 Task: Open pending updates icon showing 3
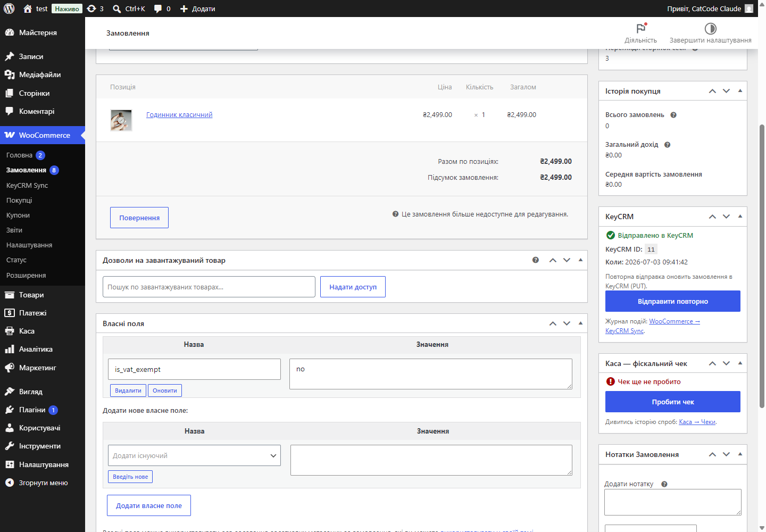(x=91, y=9)
